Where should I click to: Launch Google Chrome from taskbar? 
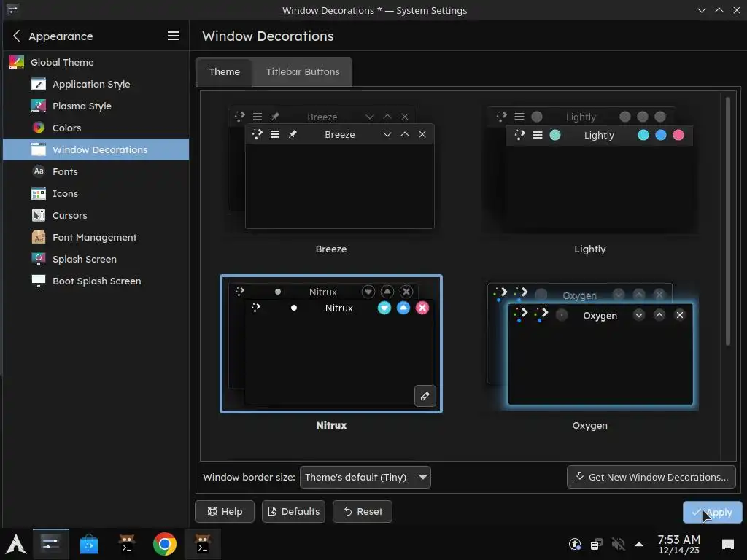click(x=164, y=544)
